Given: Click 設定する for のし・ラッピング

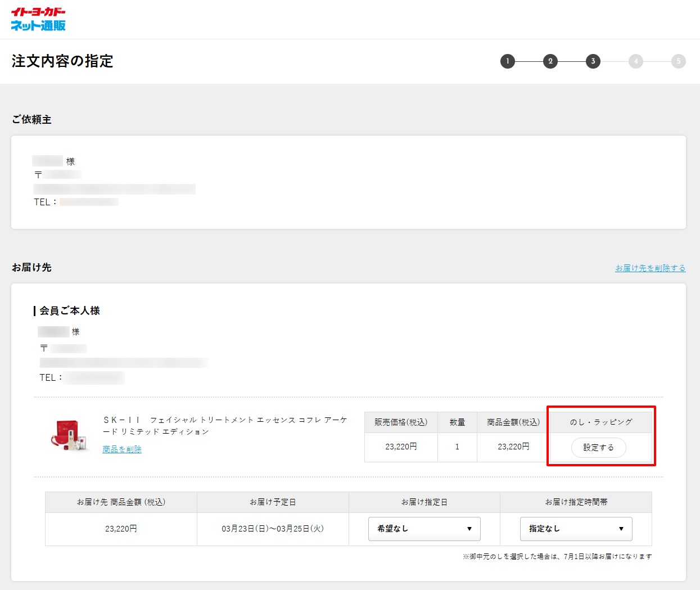Looking at the screenshot, I should pos(598,448).
